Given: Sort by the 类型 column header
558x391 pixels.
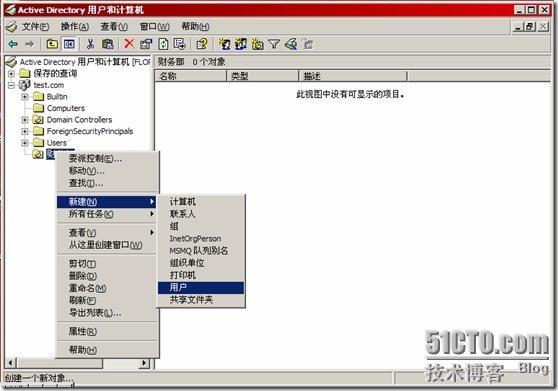Looking at the screenshot, I should (x=263, y=76).
